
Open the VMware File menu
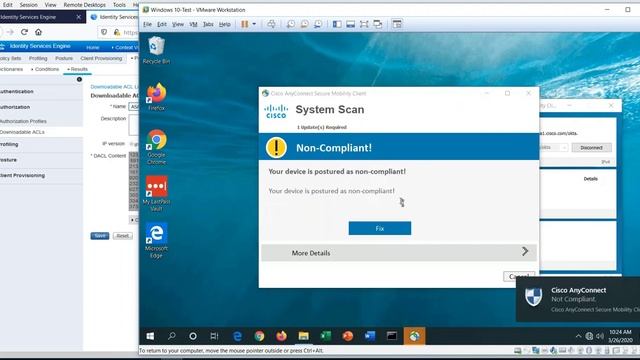(147, 24)
